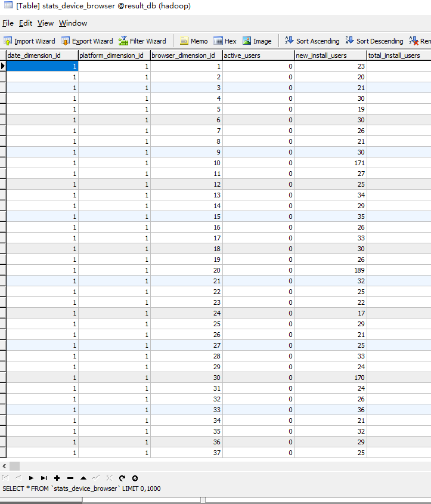This screenshot has height=504, width=431.
Task: Go to the first record
Action: [x=5, y=478]
